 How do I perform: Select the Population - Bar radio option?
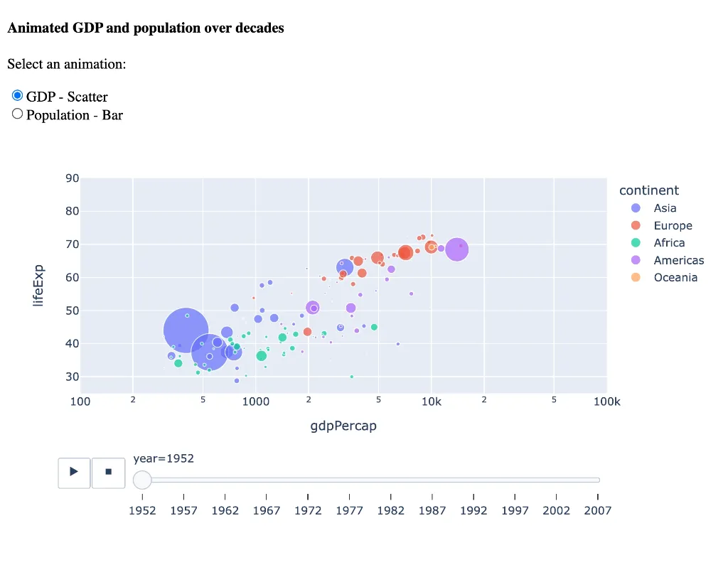[x=18, y=114]
